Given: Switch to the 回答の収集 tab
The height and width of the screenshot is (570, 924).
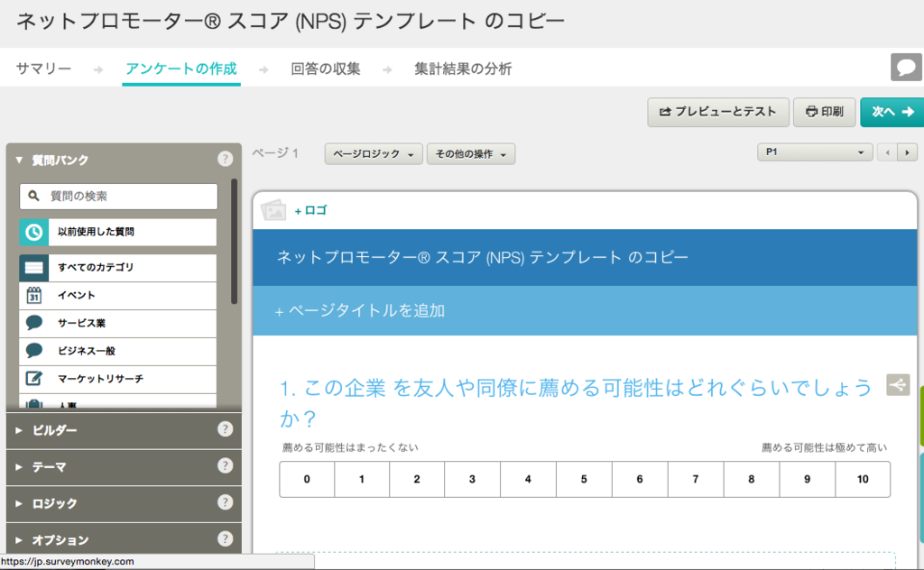Looking at the screenshot, I should tap(325, 69).
